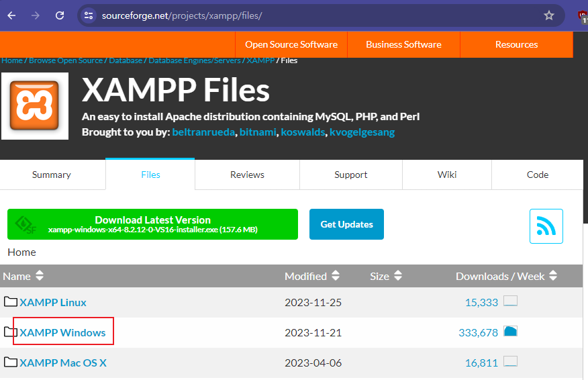The height and width of the screenshot is (380, 588).
Task: Click the Get Updates button
Action: pyautogui.click(x=346, y=224)
